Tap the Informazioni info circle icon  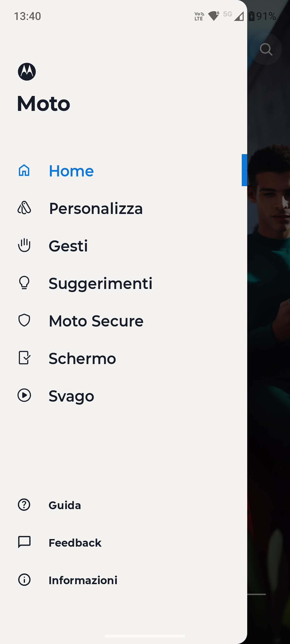(24, 580)
